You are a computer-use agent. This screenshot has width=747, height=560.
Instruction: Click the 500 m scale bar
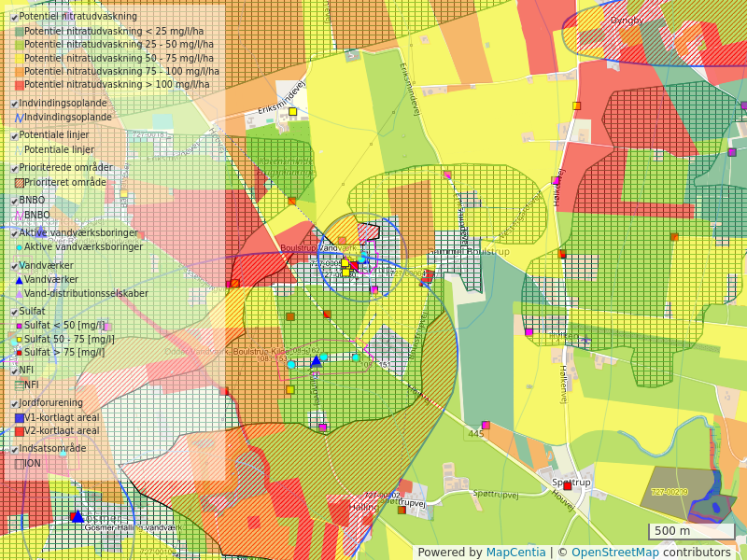(x=691, y=532)
